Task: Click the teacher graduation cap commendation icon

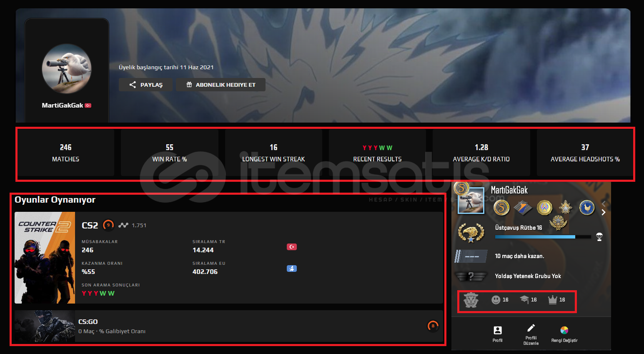Action: 524,299
